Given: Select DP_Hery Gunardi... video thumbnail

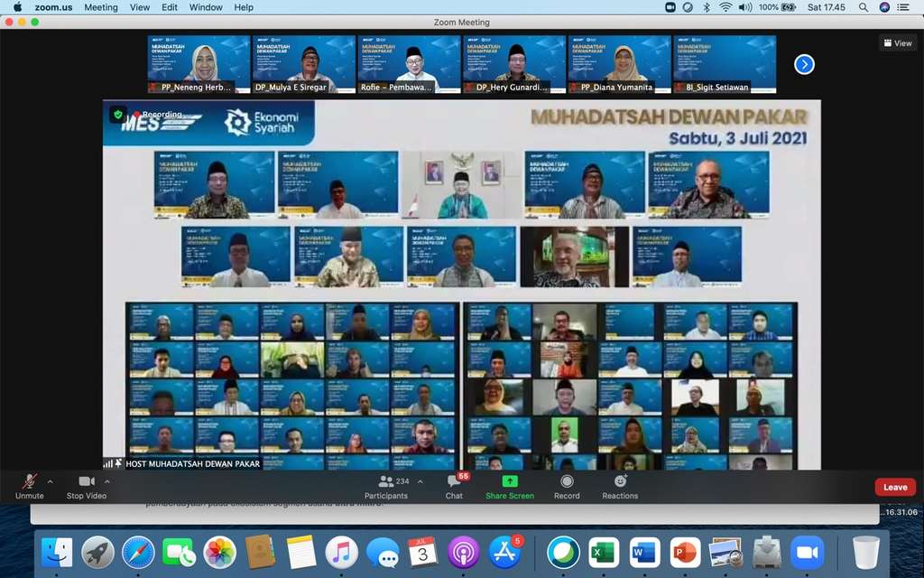Looking at the screenshot, I should (x=514, y=64).
